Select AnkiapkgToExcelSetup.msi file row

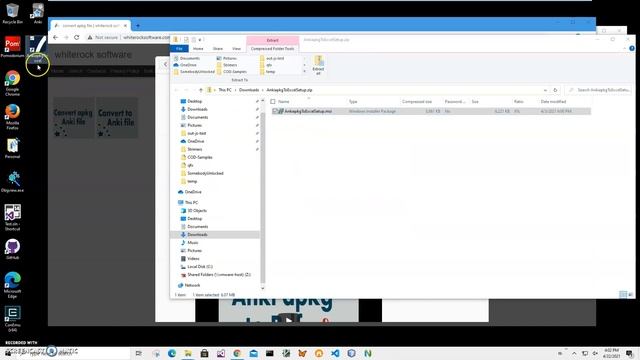(x=431, y=111)
